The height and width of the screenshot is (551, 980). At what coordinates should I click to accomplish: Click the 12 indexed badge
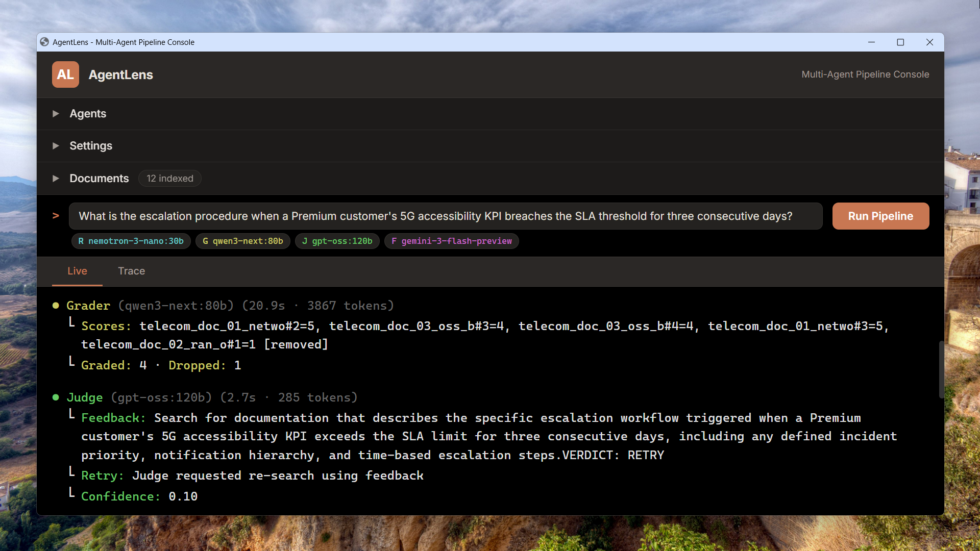pyautogui.click(x=170, y=179)
